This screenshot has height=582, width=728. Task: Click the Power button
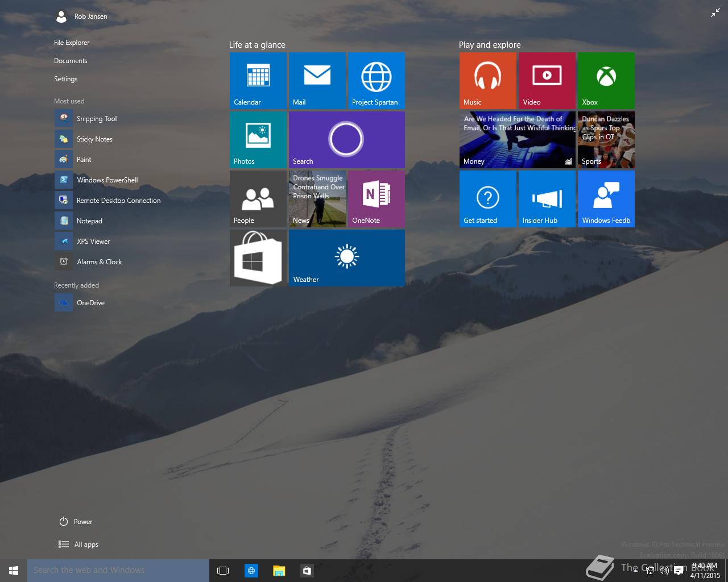tap(76, 522)
